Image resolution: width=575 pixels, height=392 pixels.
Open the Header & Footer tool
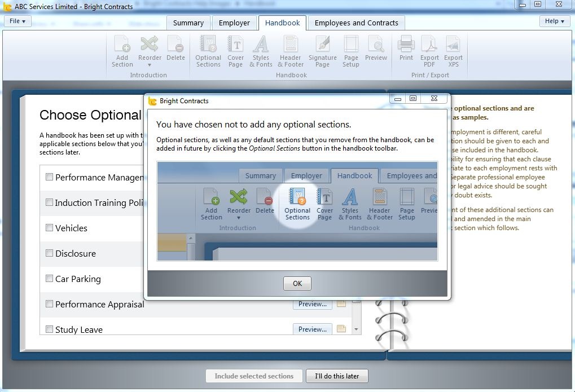(291, 51)
